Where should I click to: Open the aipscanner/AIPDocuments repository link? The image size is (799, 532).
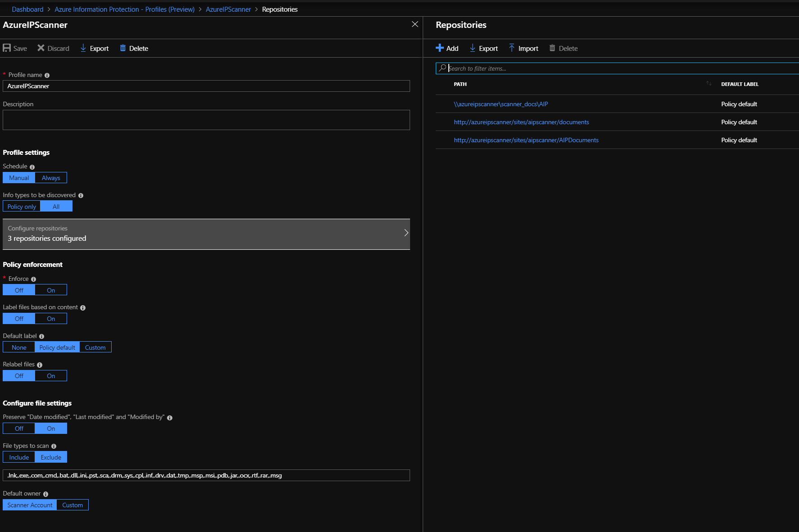click(526, 140)
